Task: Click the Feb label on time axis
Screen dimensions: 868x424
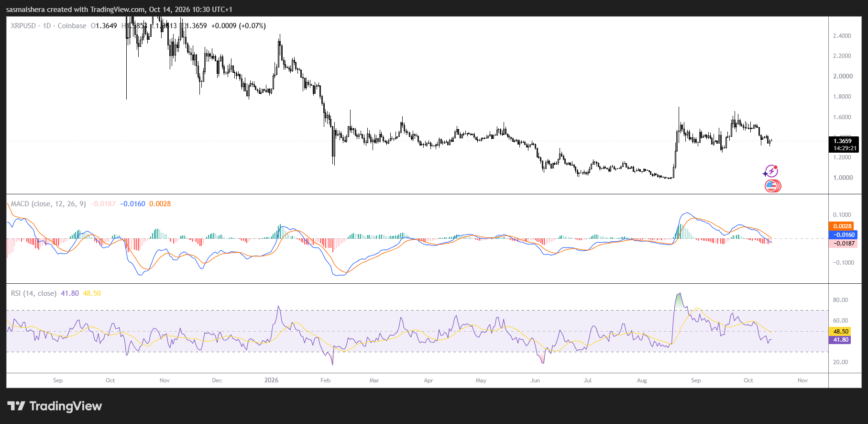Action: 326,380
